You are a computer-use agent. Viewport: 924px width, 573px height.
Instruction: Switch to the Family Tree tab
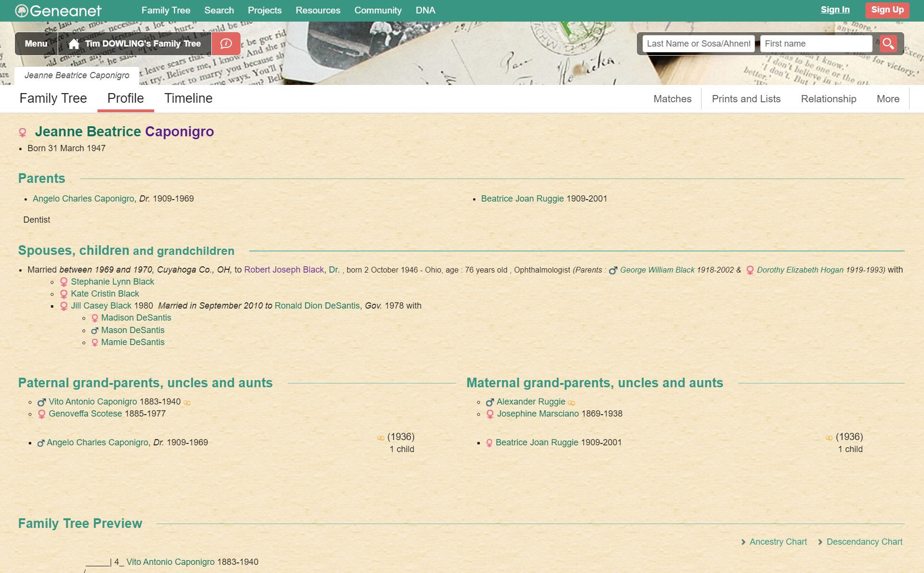(x=53, y=98)
